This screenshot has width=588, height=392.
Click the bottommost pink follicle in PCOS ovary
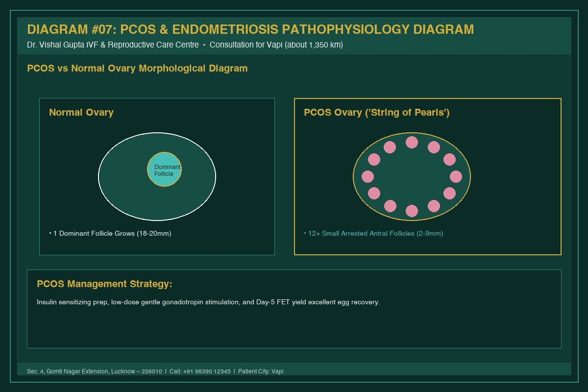click(412, 211)
